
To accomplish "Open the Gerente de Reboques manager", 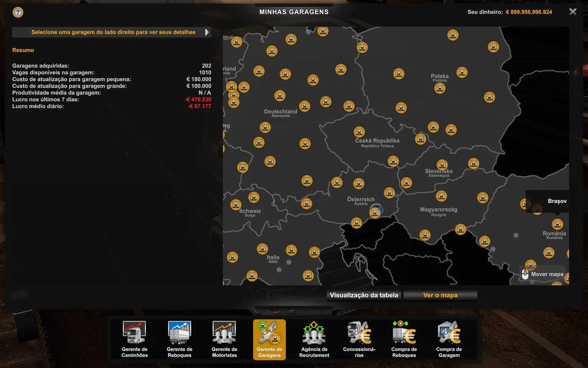I will (179, 339).
